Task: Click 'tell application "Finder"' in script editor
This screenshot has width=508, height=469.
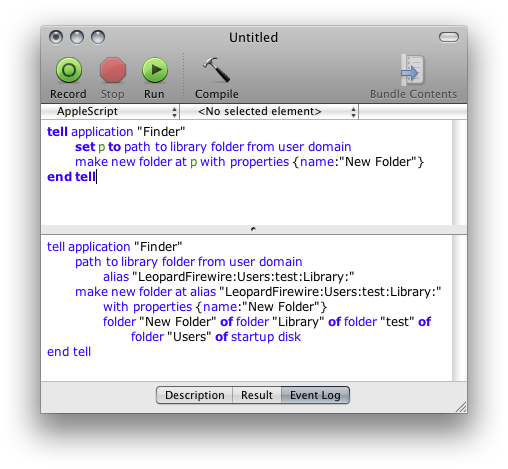Action: click(116, 132)
